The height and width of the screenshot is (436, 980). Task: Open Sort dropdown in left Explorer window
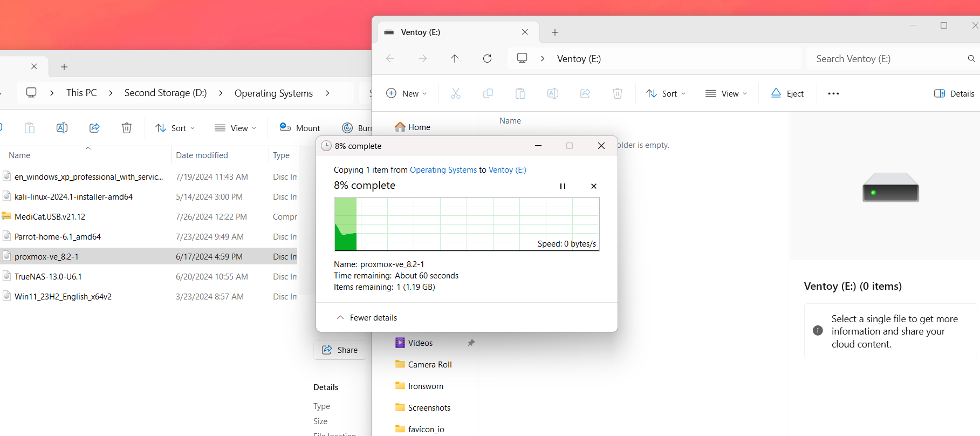coord(175,128)
